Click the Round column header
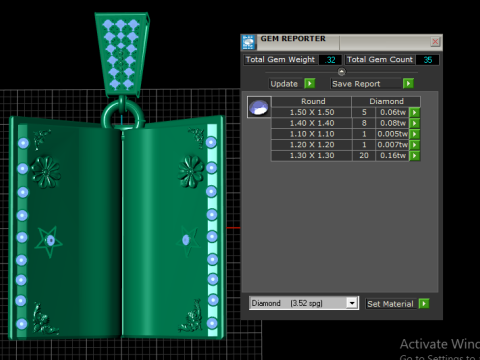Image resolution: width=480 pixels, height=360 pixels. [x=313, y=101]
